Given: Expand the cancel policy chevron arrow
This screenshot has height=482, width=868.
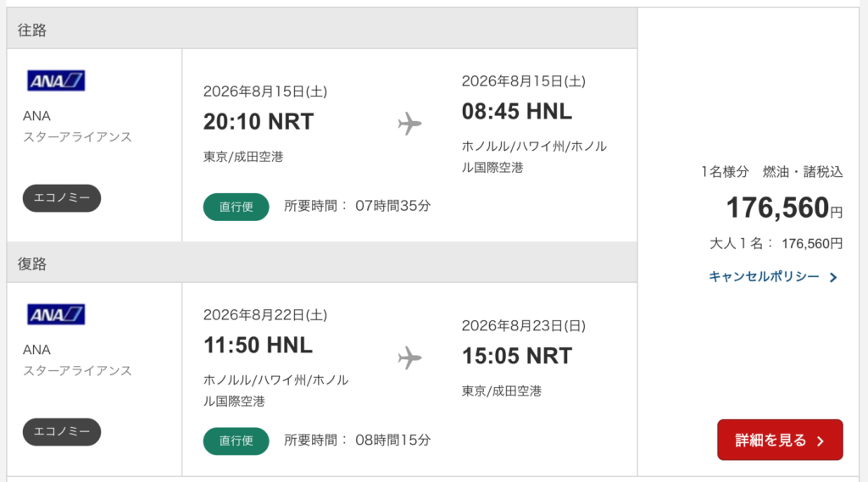Looking at the screenshot, I should pyautogui.click(x=833, y=278).
